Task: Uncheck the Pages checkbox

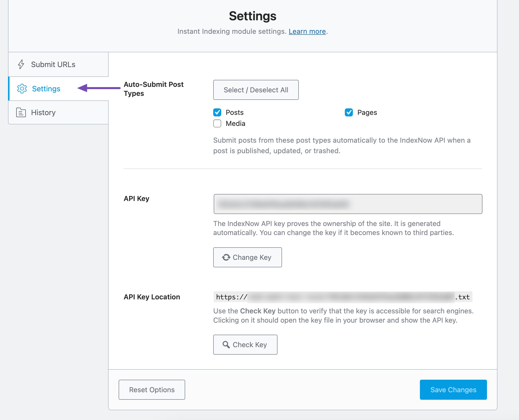Action: coord(349,112)
